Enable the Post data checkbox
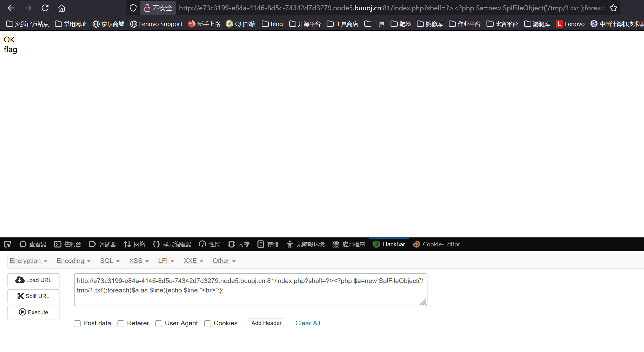The height and width of the screenshot is (352, 644). pos(77,323)
